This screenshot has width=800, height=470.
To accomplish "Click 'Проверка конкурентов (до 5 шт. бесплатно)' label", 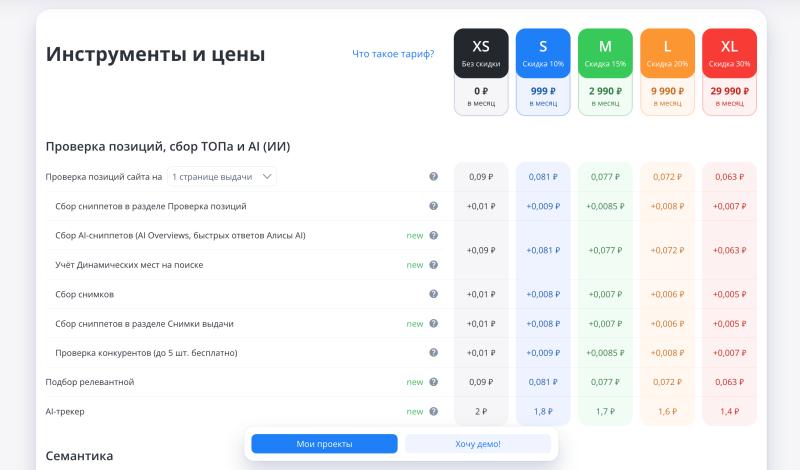I will 146,353.
